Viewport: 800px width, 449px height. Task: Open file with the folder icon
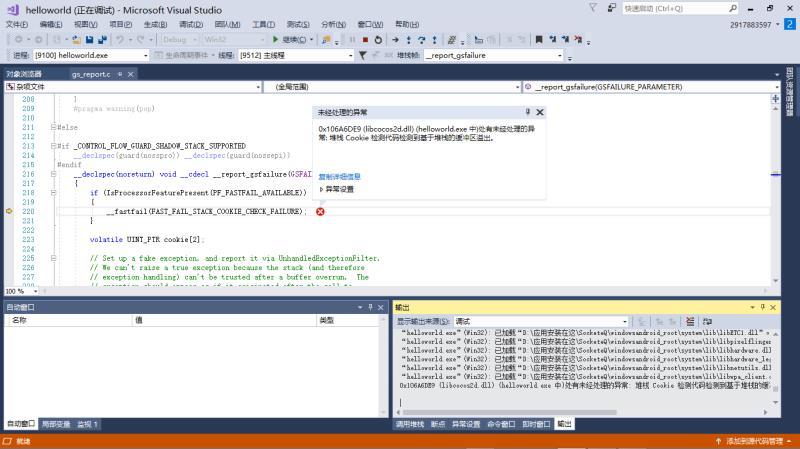(x=77, y=40)
